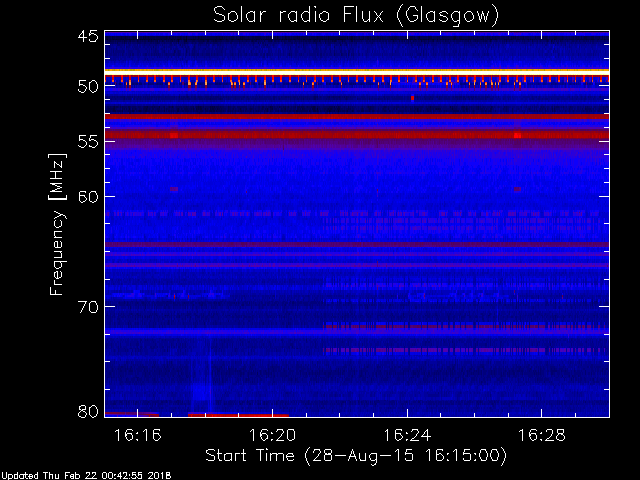Click the time axis label "16:16"

[138, 435]
